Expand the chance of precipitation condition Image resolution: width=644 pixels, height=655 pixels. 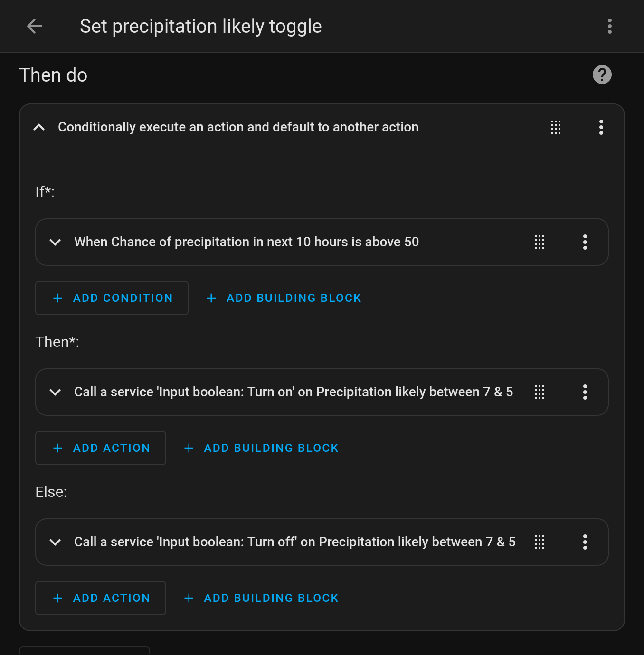(55, 242)
